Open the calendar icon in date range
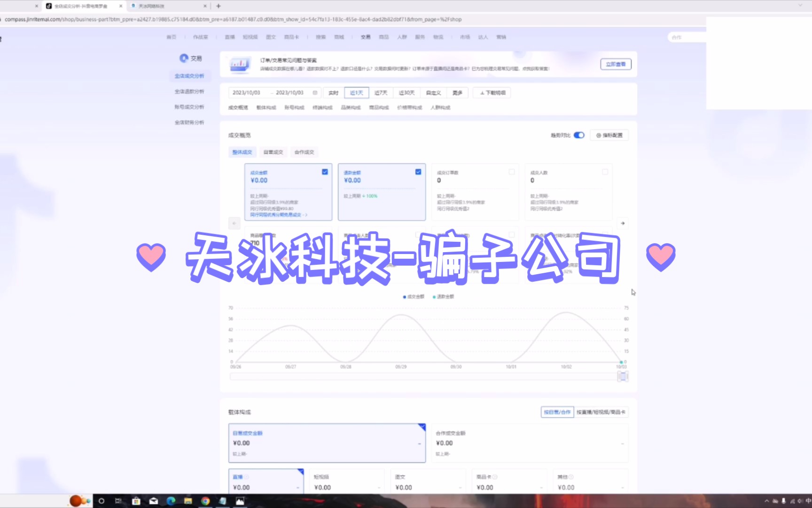 (315, 93)
